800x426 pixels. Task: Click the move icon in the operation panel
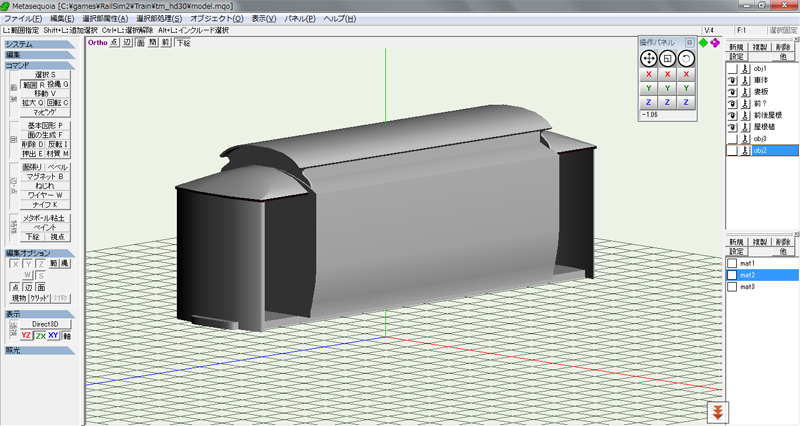point(648,59)
